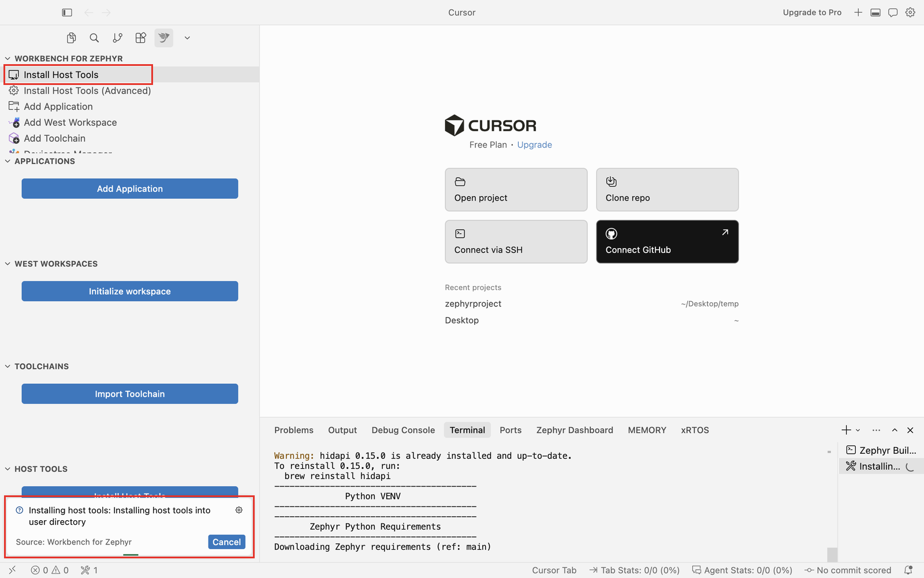Viewport: 924px width, 578px height.
Task: Open Cursor settings gear icon
Action: [x=910, y=12]
